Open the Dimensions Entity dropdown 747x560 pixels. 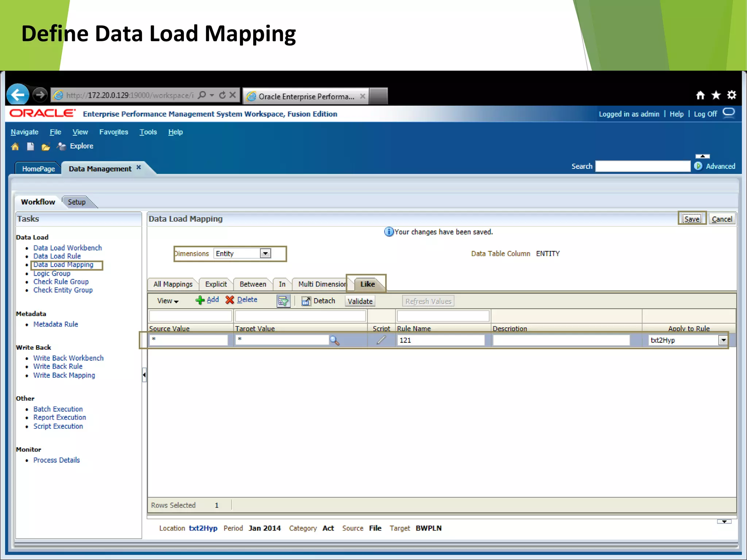coord(266,253)
